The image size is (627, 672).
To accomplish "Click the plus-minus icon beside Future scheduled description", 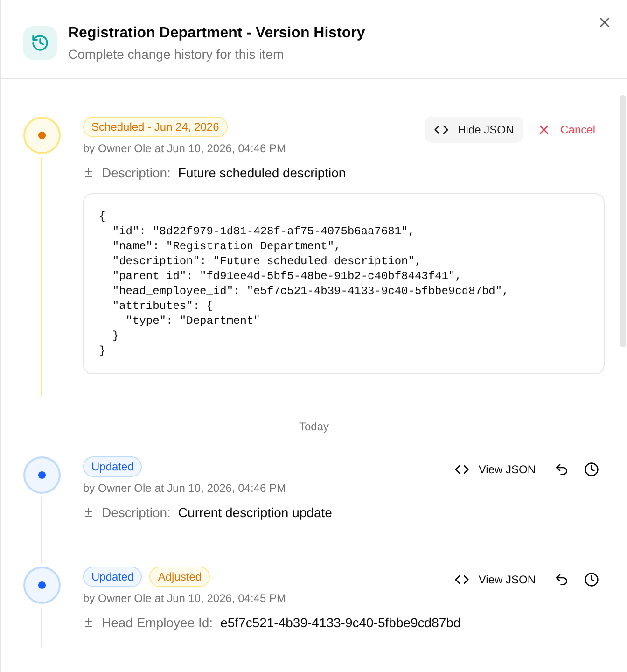I will [89, 173].
